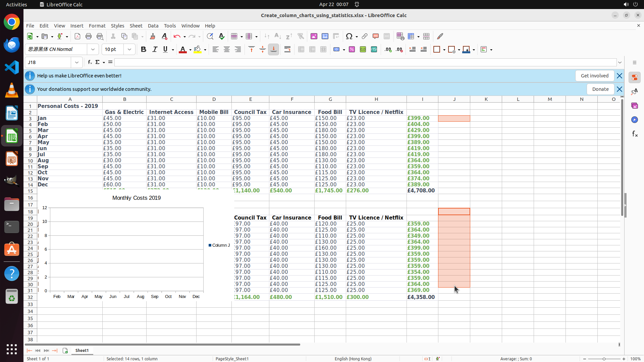The image size is (644, 362).
Task: Open the sidebar Navigator panel
Action: [x=634, y=120]
